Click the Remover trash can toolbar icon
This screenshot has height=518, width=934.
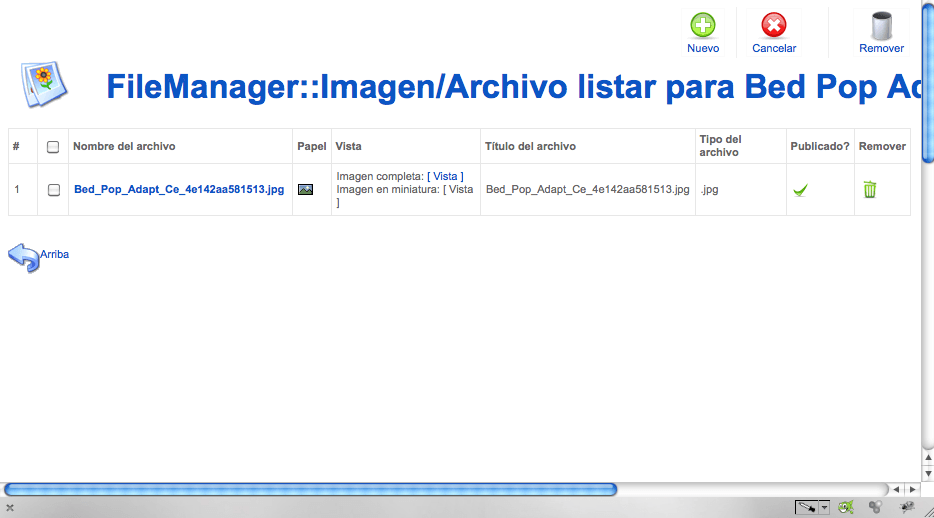coord(882,26)
